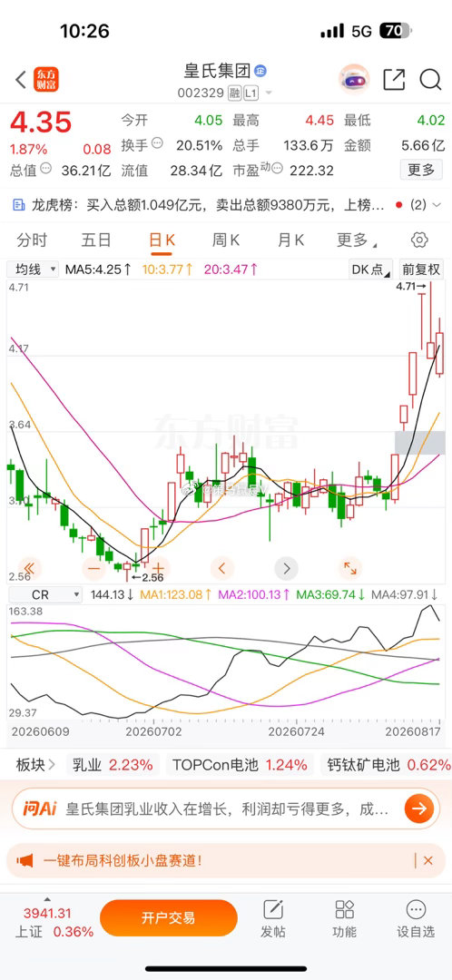Tap the back arrow icon

(x=21, y=80)
